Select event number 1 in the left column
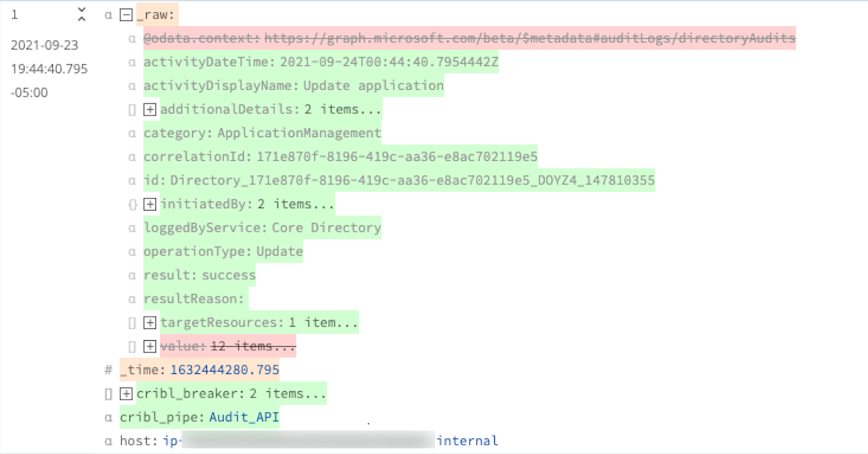This screenshot has height=454, width=868. pyautogui.click(x=14, y=15)
